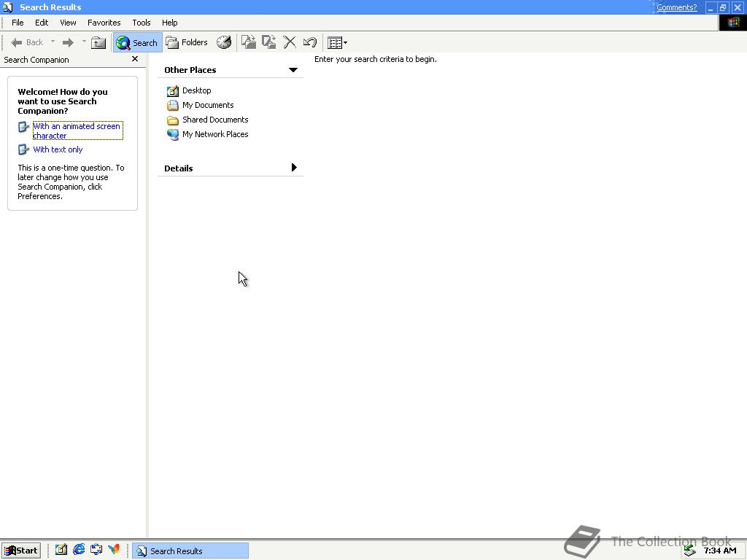This screenshot has height=560, width=747.
Task: Open Desktop in Other Places
Action: [197, 90]
